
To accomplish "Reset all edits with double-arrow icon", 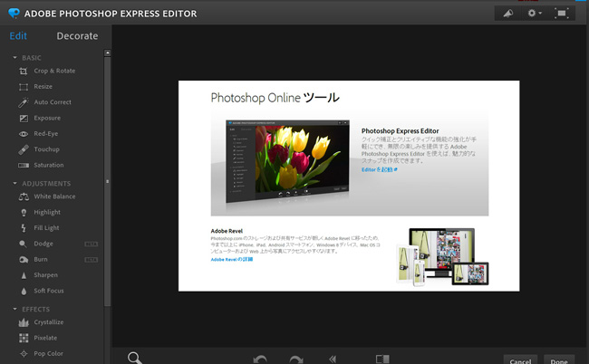I will (x=333, y=359).
